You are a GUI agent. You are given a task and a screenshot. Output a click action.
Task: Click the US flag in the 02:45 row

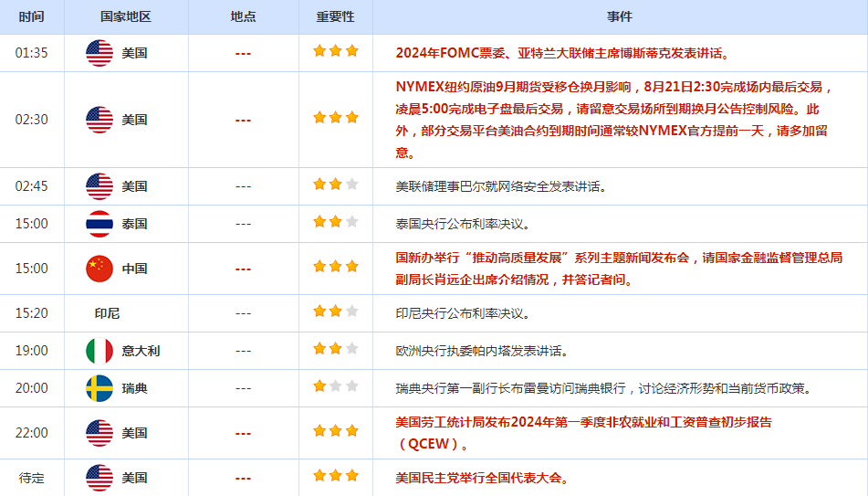click(99, 186)
